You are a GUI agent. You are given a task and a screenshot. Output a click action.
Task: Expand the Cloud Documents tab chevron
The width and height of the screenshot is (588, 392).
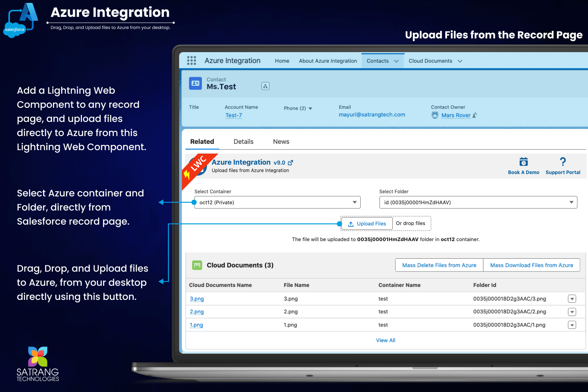click(x=460, y=61)
